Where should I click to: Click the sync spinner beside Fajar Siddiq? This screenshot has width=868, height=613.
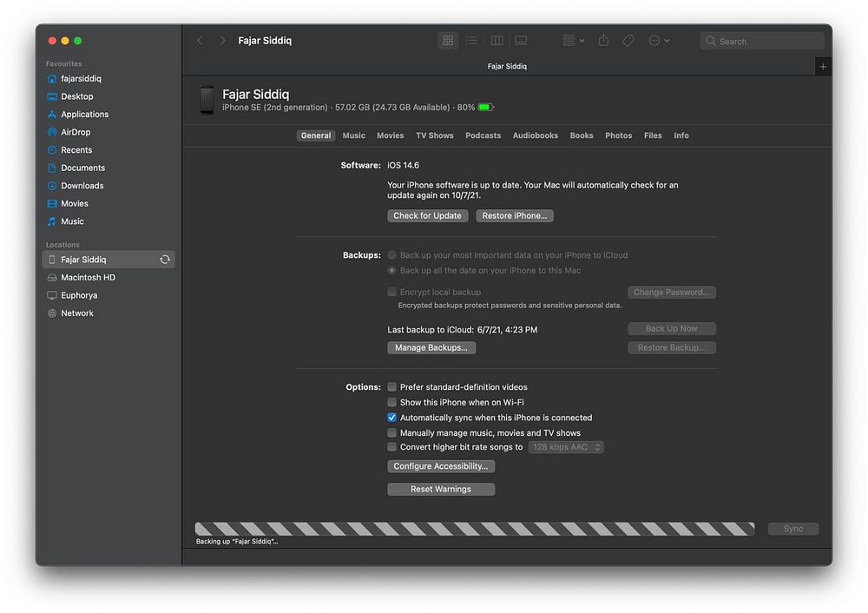coord(165,259)
